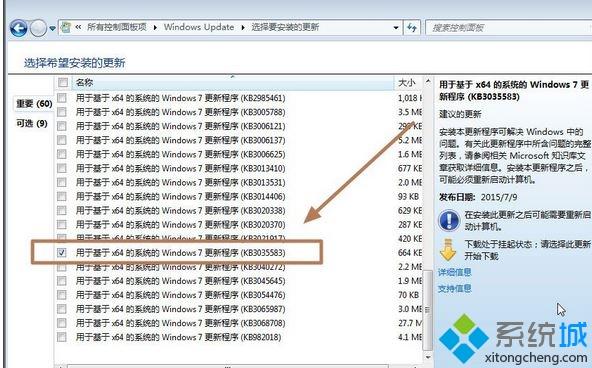Check the KB3006625 update checkbox
The width and height of the screenshot is (592, 368).
point(62,154)
